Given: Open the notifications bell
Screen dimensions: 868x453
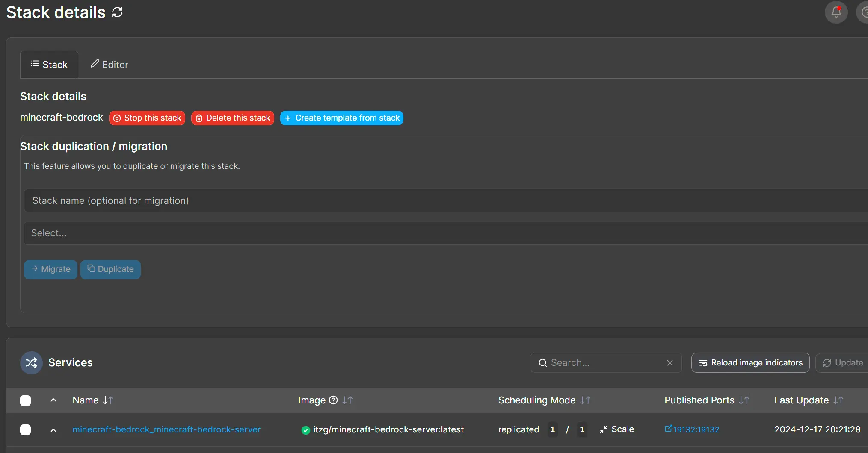Looking at the screenshot, I should click(x=835, y=12).
